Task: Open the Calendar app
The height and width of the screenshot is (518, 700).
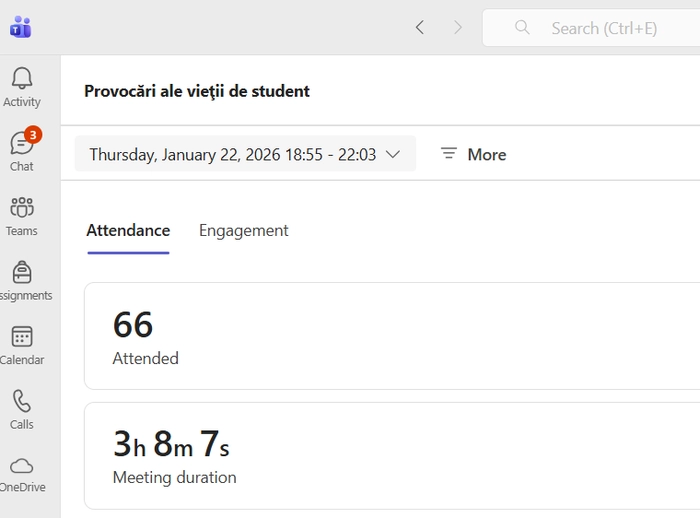Action: tap(21, 345)
